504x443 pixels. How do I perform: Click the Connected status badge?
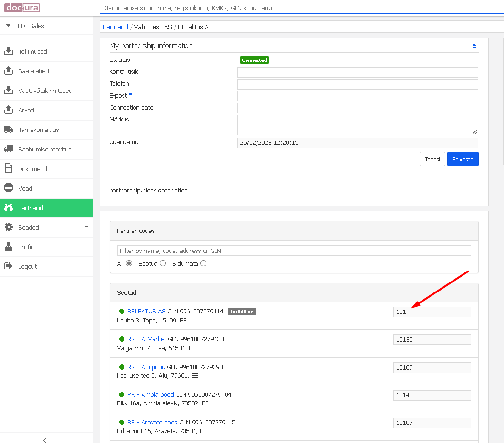254,60
